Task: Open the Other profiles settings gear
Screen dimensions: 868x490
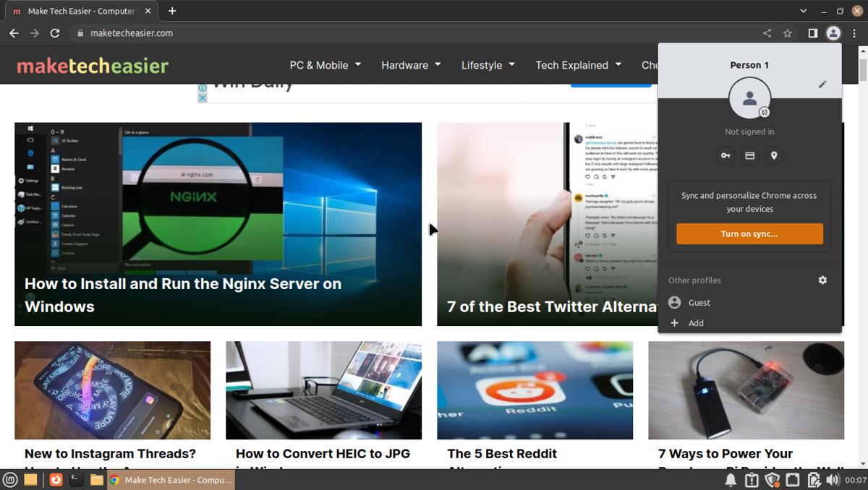Action: [x=822, y=280]
